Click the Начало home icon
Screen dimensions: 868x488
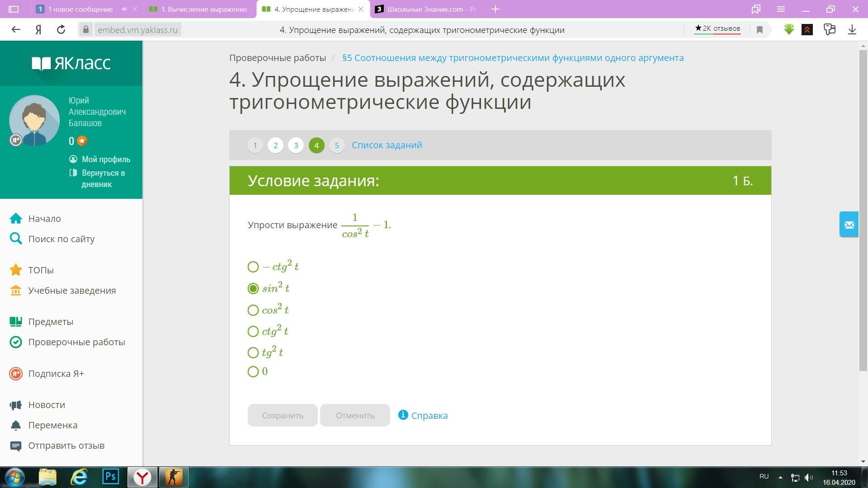[x=16, y=219]
